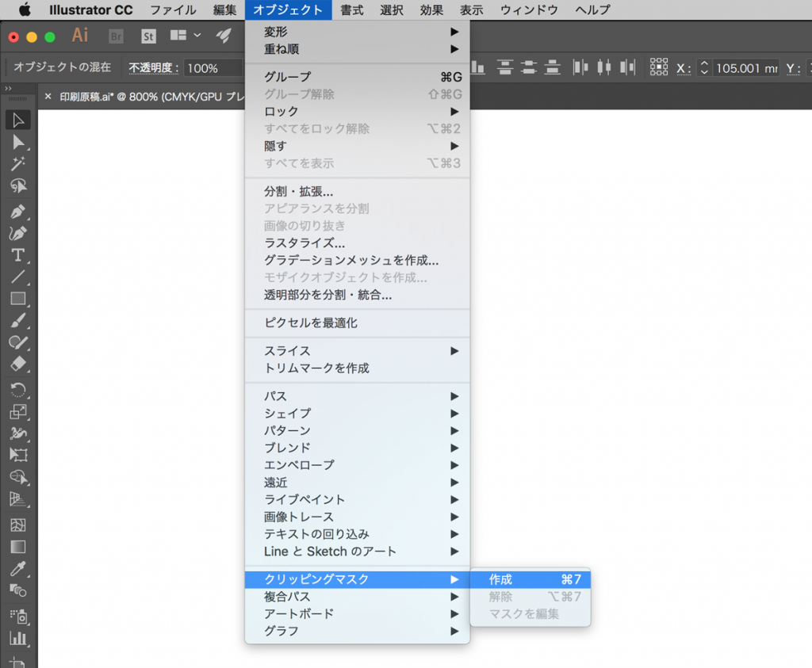Expand the ロック submenu
This screenshot has height=668, width=812.
[358, 111]
